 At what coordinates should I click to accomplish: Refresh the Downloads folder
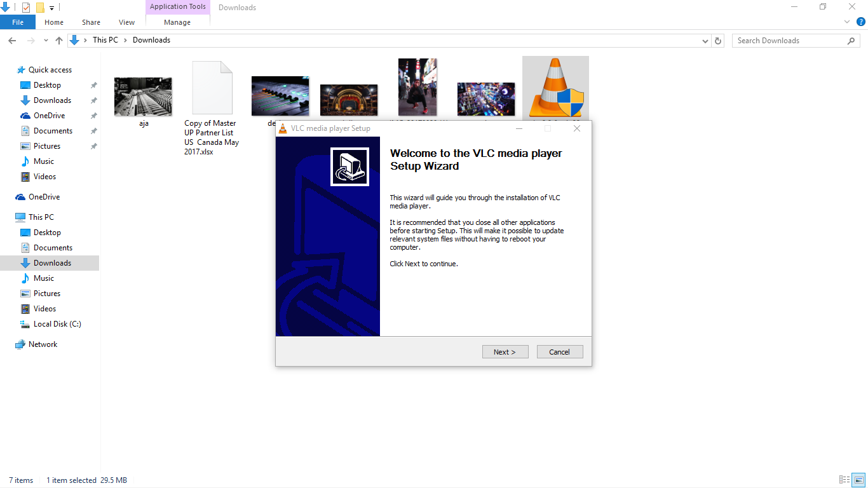[718, 41]
